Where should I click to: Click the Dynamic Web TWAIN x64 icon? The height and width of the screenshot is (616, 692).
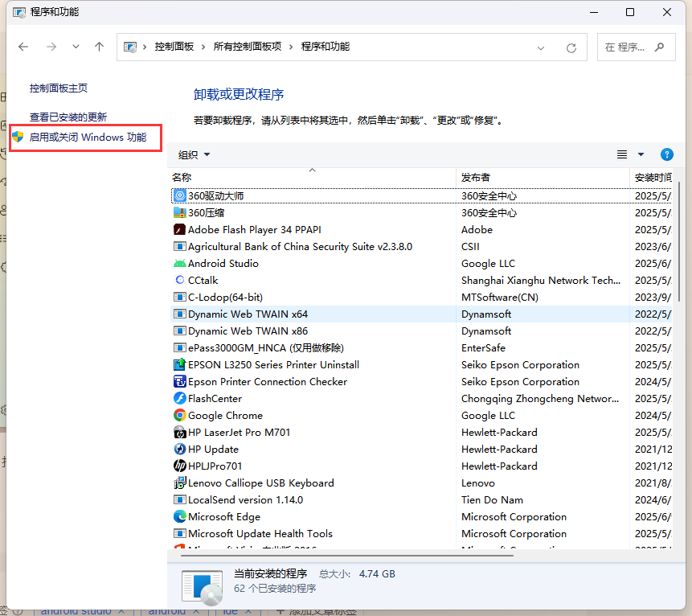click(179, 314)
